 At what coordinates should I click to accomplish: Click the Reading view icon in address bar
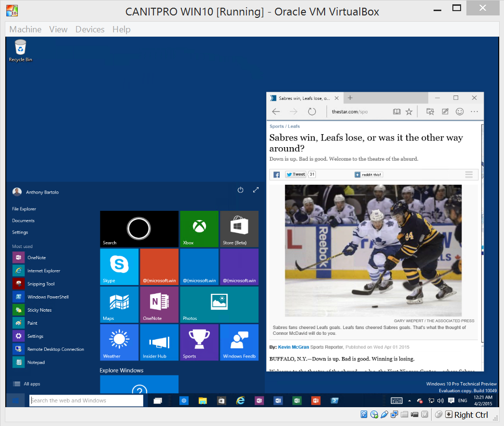(396, 112)
